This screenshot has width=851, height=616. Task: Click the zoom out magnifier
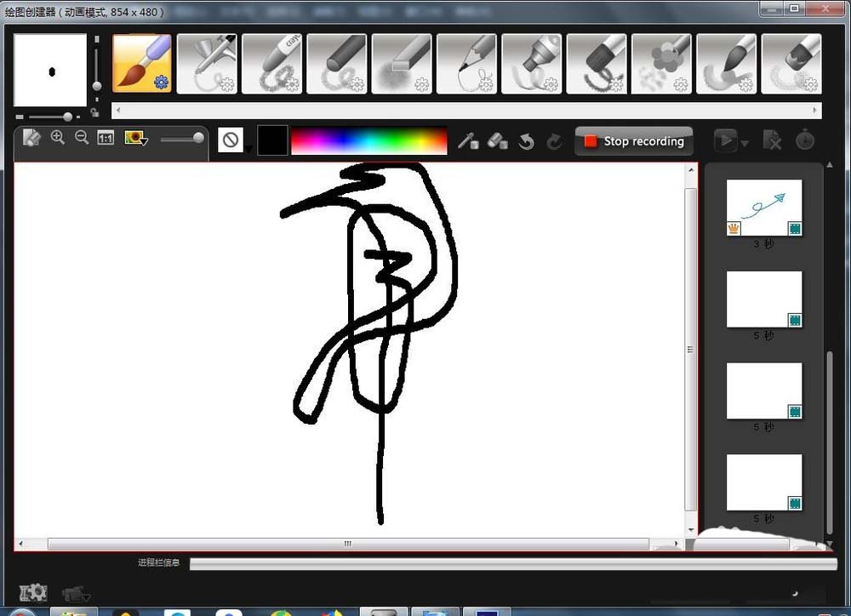(82, 138)
